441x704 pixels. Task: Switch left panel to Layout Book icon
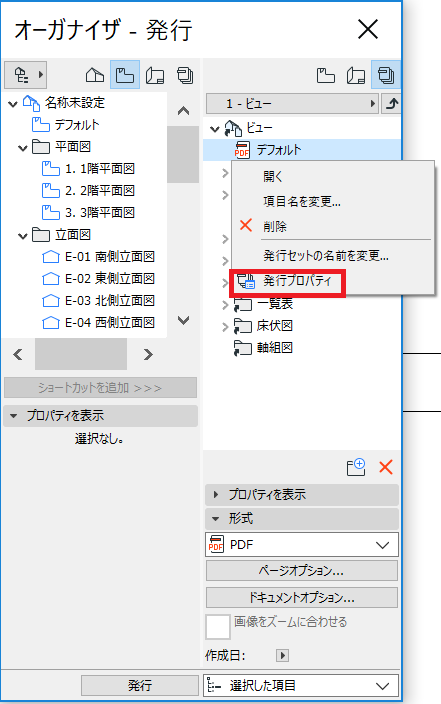pos(155,75)
